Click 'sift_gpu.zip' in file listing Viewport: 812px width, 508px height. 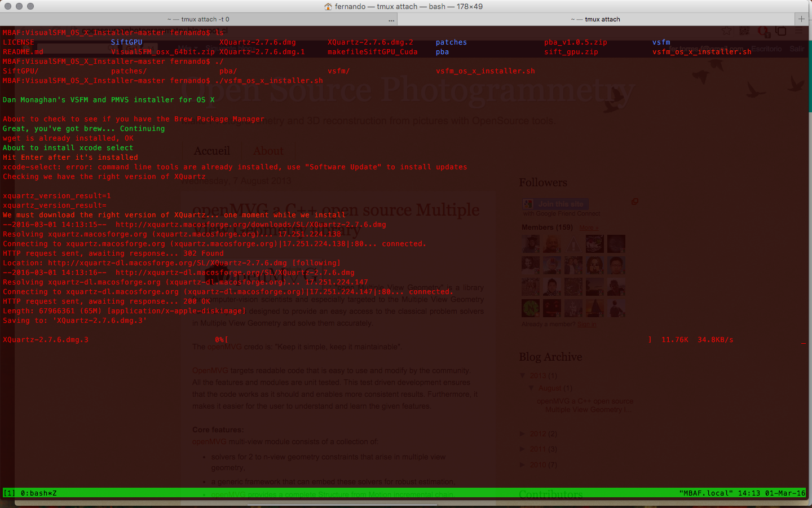[x=571, y=52]
